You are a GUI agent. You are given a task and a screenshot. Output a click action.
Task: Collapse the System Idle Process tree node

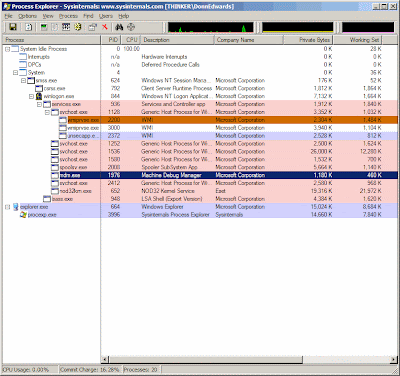(7, 49)
